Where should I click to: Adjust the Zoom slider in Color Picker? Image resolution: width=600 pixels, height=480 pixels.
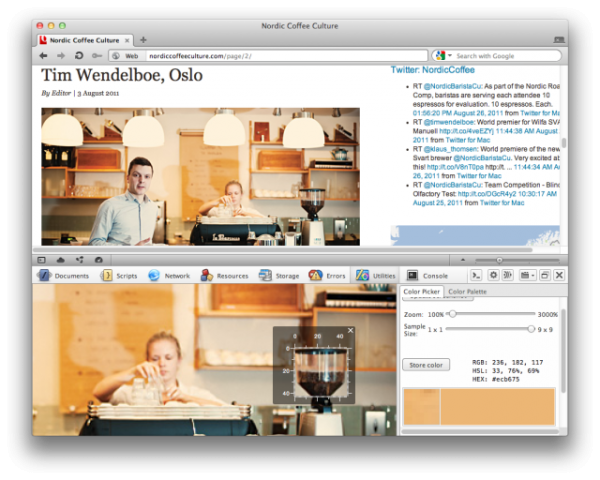coord(453,314)
